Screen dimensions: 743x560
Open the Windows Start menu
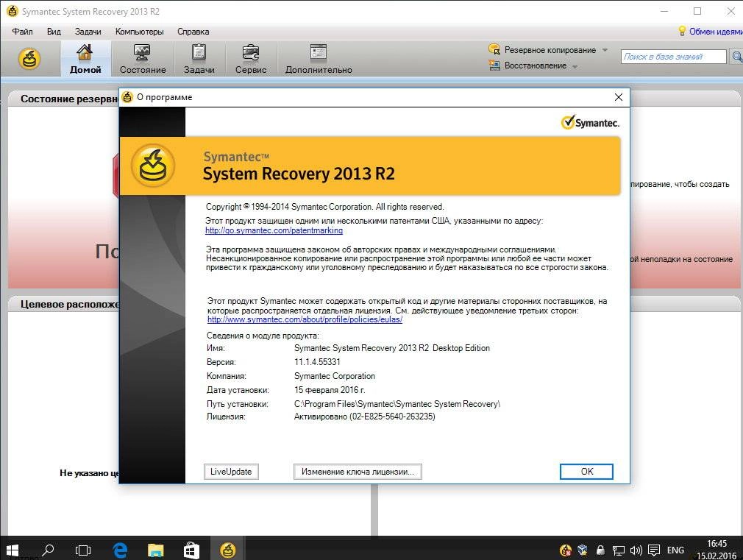pyautogui.click(x=11, y=550)
